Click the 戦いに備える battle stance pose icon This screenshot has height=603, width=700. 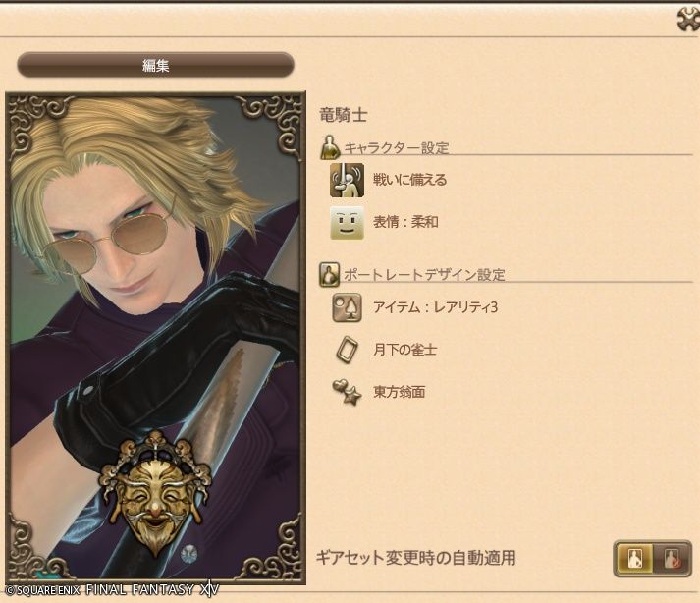click(x=347, y=180)
